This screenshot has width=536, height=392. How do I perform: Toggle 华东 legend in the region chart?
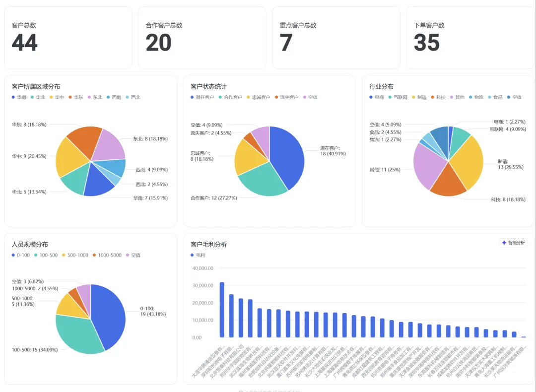coord(76,97)
